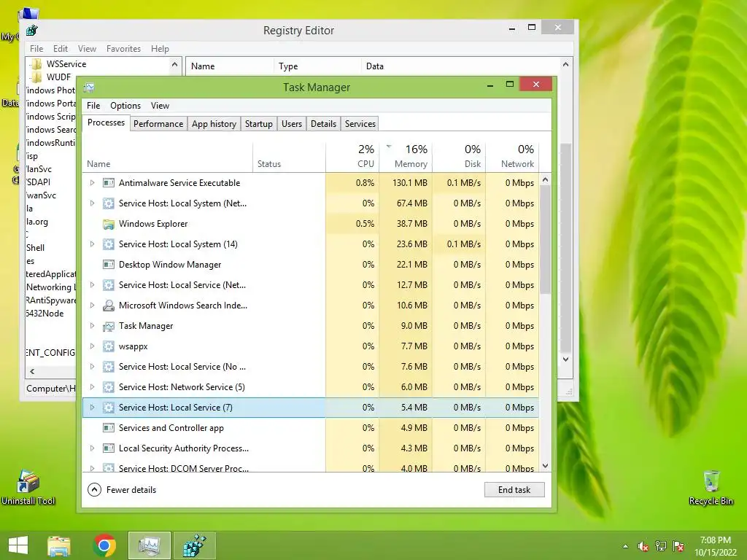This screenshot has height=560, width=747.
Task: Open the Uninstall Tool desktop shortcut
Action: 28,487
